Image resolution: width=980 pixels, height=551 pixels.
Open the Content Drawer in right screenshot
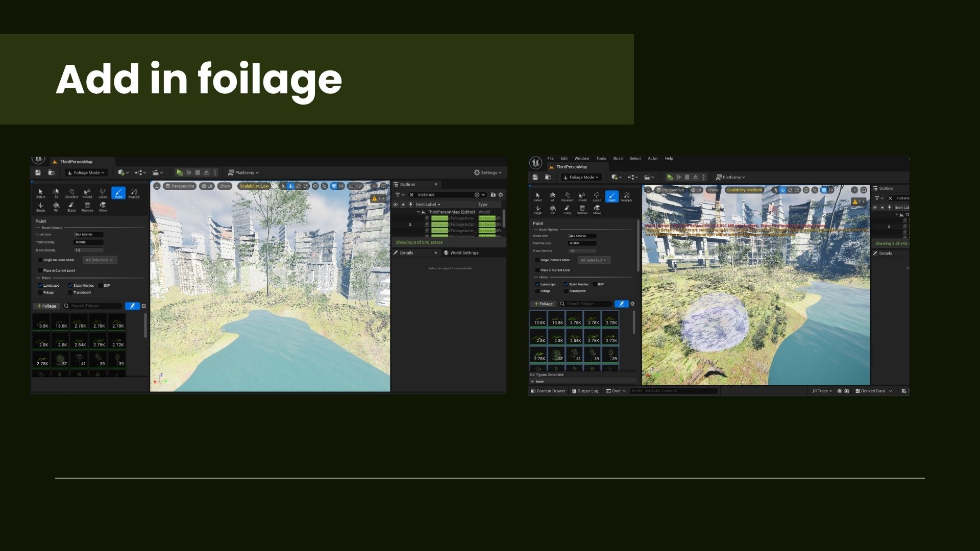[x=548, y=391]
